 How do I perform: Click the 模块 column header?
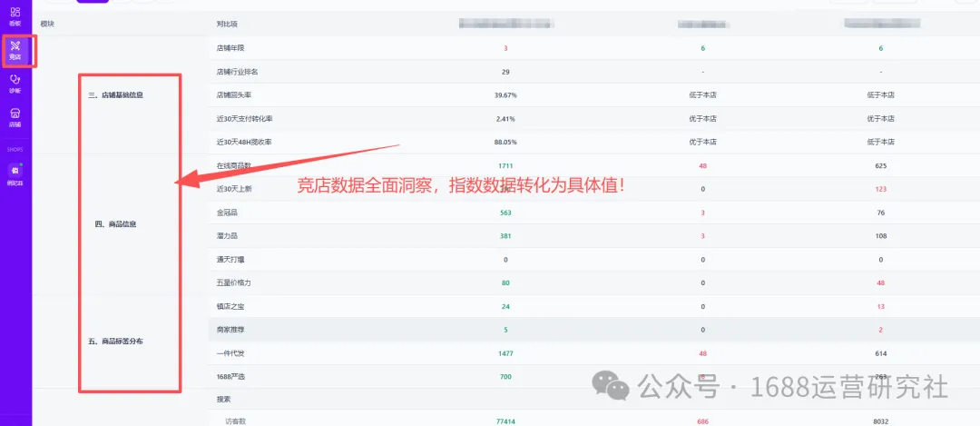(47, 24)
